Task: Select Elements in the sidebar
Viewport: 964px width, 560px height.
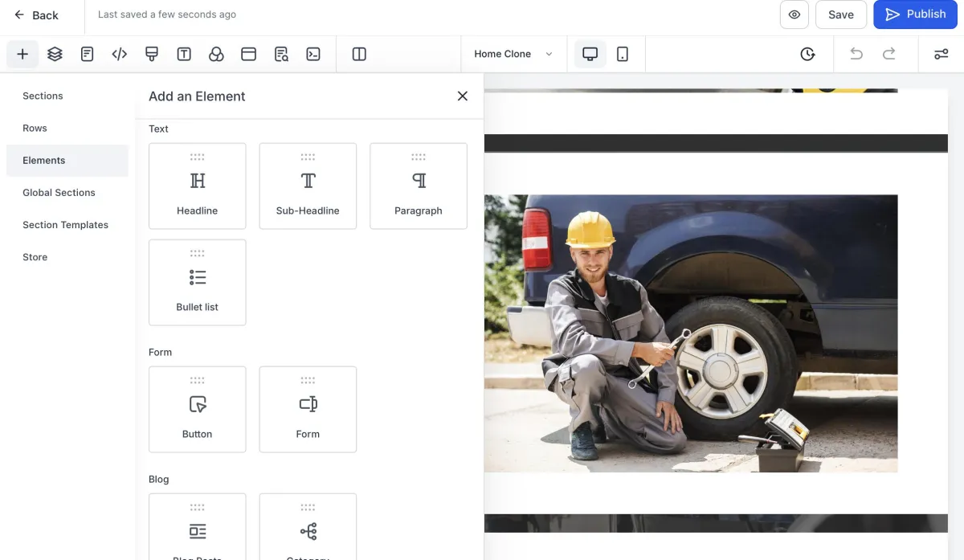Action: (x=67, y=160)
